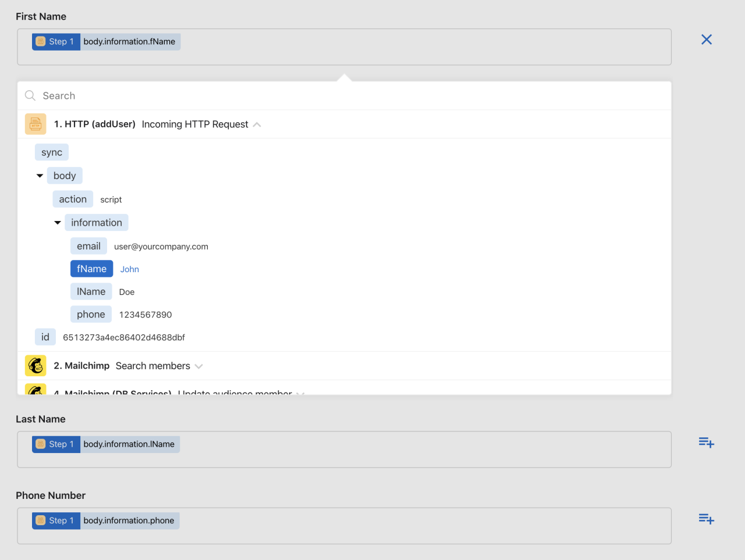
Task: Select the id data tag
Action: pos(45,337)
